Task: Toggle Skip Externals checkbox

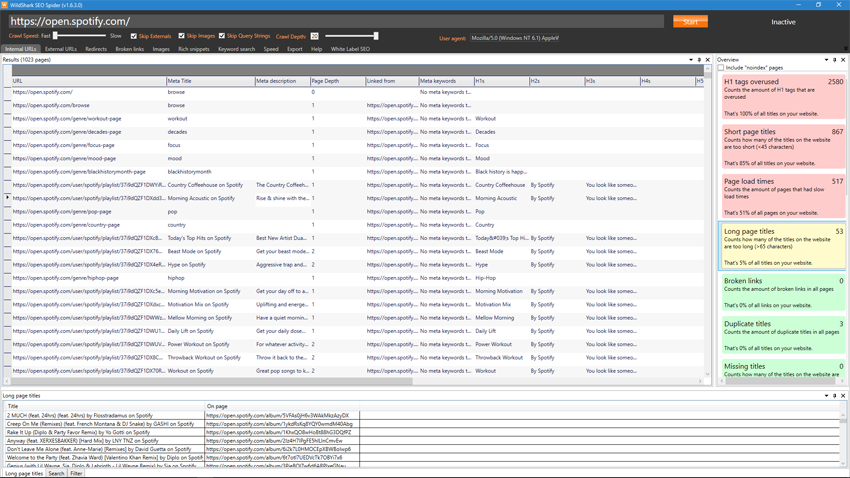Action: pyautogui.click(x=133, y=36)
